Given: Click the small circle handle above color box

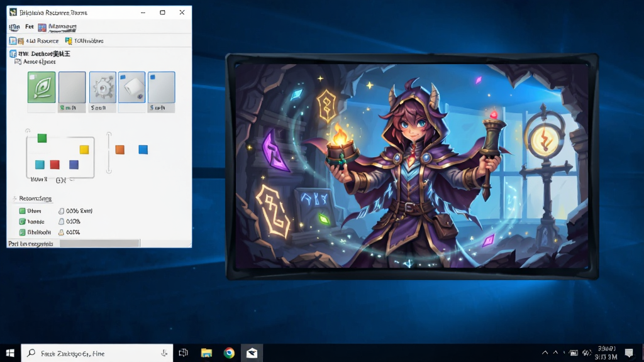Looking at the screenshot, I should (28, 131).
